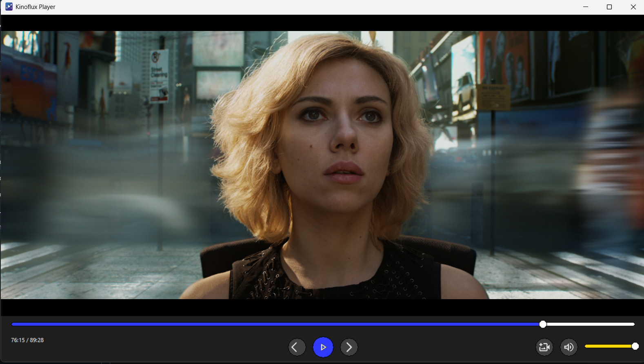Mute audio using the speaker icon
Image resolution: width=644 pixels, height=364 pixels.
click(568, 347)
